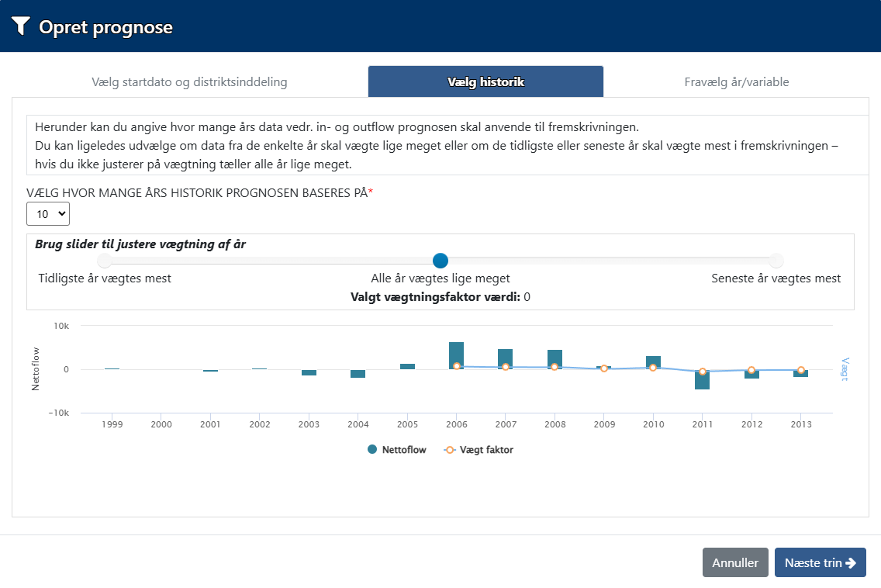Open the Fravælg år/variable tab
Screen dimensions: 881x588
tap(737, 82)
